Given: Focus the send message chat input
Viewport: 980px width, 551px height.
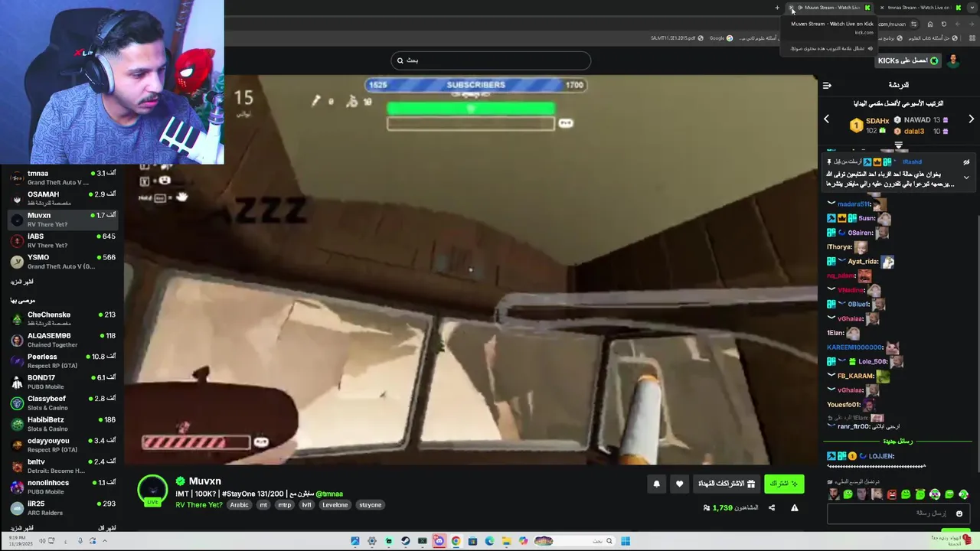Looking at the screenshot, I should tap(899, 514).
